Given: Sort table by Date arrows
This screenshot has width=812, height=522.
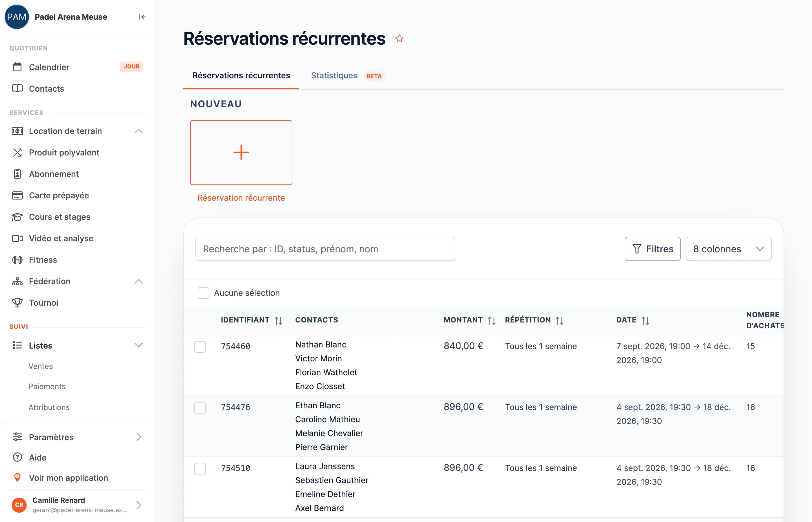Looking at the screenshot, I should 646,320.
